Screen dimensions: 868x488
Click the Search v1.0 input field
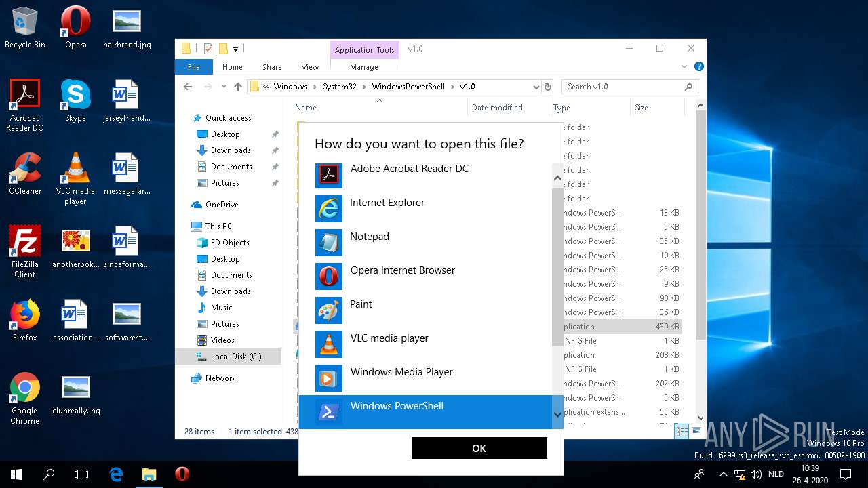click(623, 87)
